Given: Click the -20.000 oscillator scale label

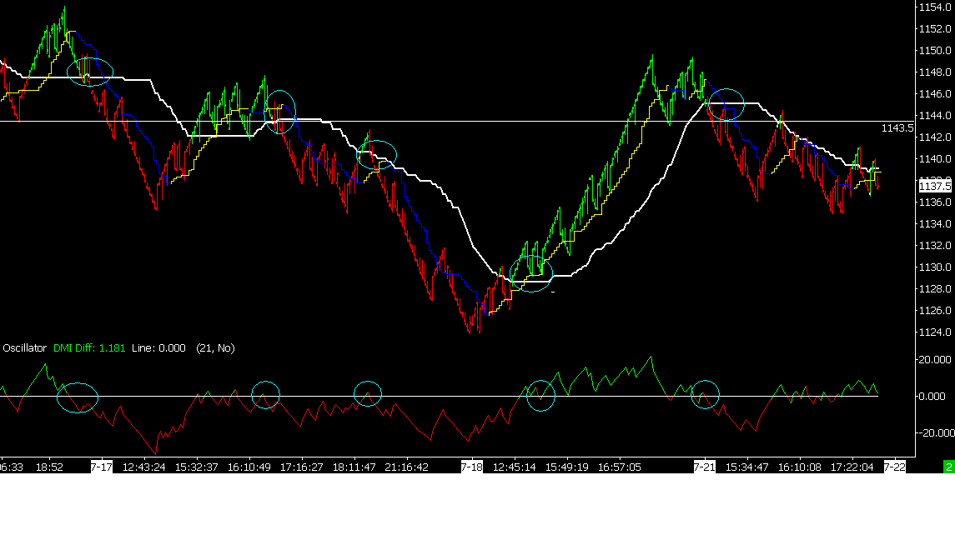Looking at the screenshot, I should [936, 432].
